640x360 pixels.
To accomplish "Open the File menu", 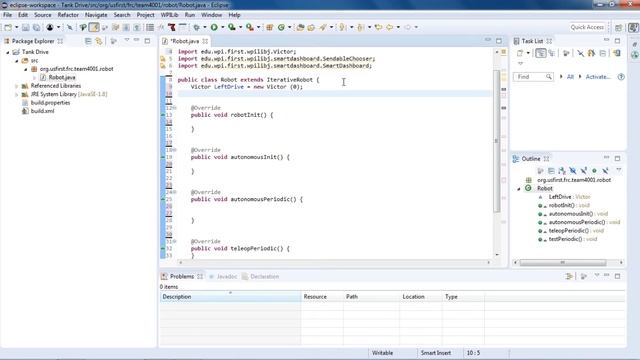I will pos(7,15).
